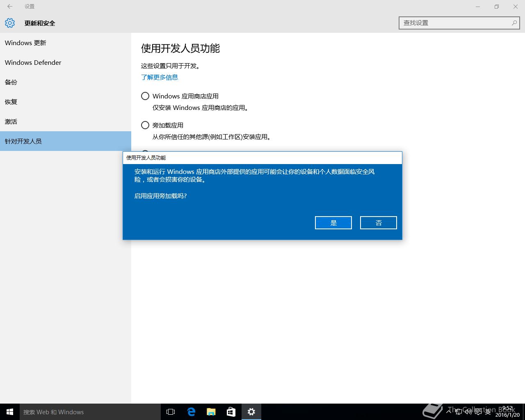Click the 启用应用旁加载吗? question text

(160, 196)
